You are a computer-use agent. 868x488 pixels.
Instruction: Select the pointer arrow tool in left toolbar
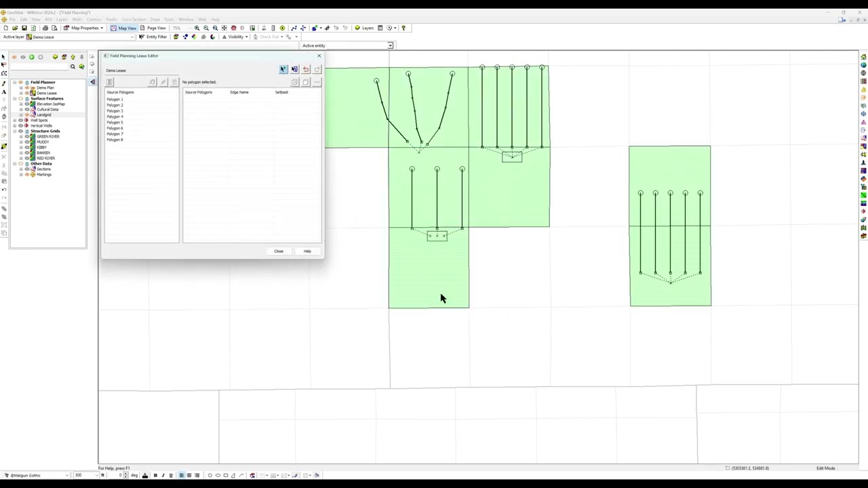tap(4, 57)
